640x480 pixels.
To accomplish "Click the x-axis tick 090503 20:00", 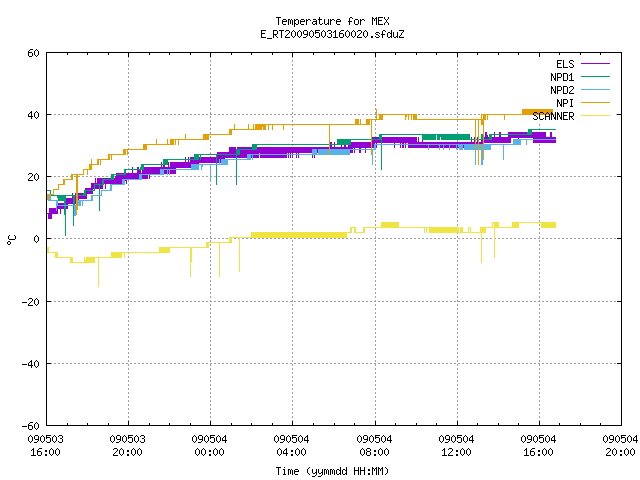I will [128, 446].
